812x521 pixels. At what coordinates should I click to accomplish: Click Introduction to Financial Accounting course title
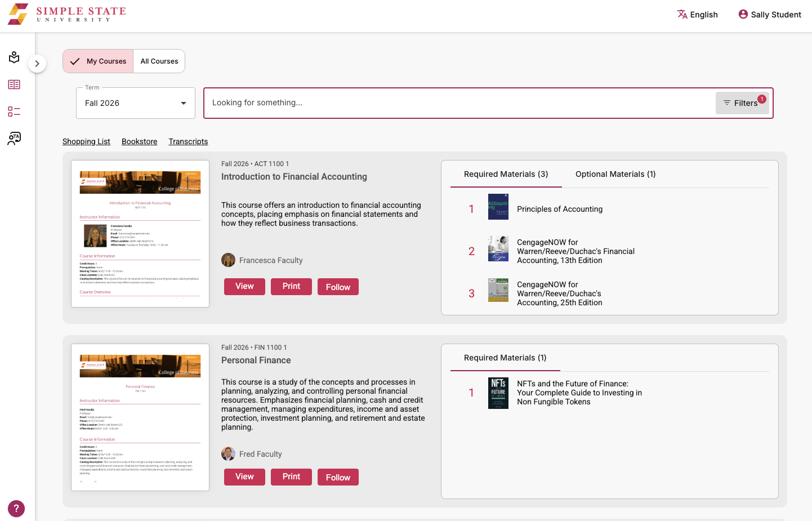[294, 176]
